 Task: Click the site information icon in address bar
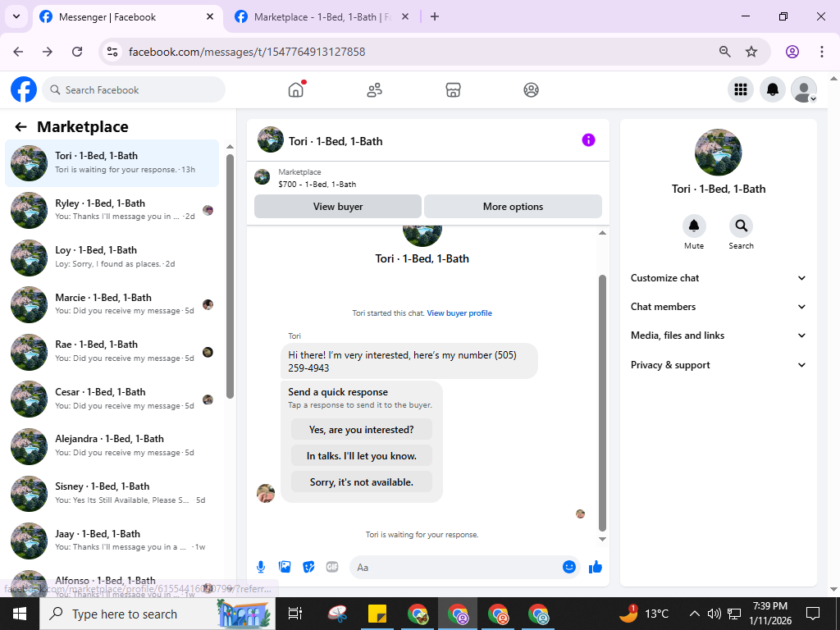(112, 52)
